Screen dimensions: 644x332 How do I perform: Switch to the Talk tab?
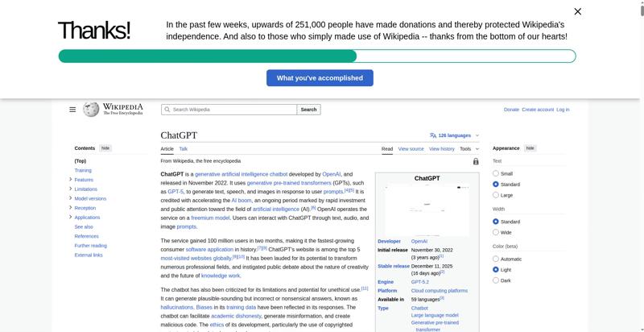point(184,149)
